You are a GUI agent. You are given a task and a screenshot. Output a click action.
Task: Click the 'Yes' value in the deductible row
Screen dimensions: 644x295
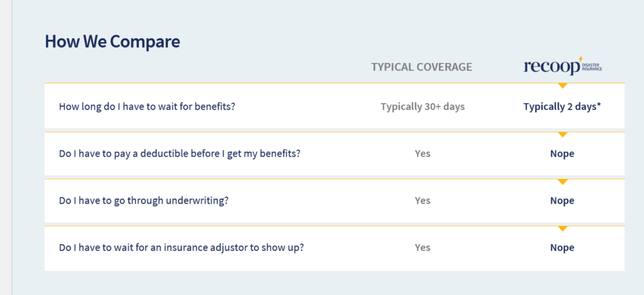pyautogui.click(x=423, y=153)
